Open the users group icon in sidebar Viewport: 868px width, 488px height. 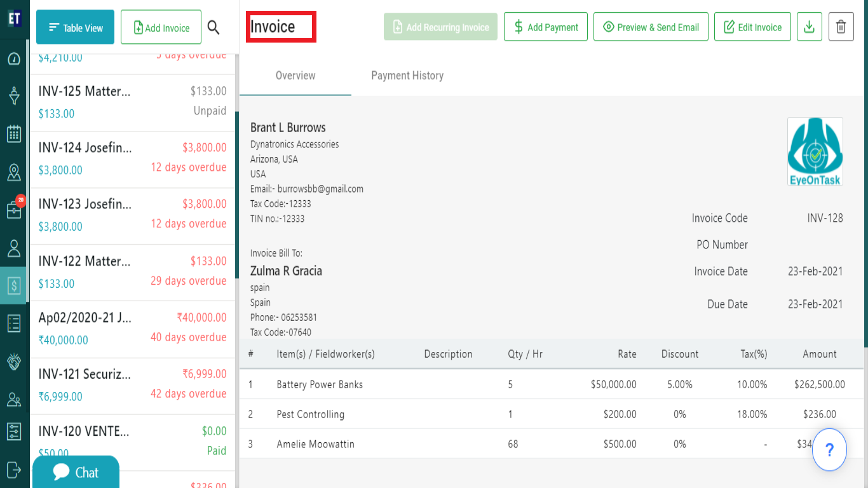point(14,399)
